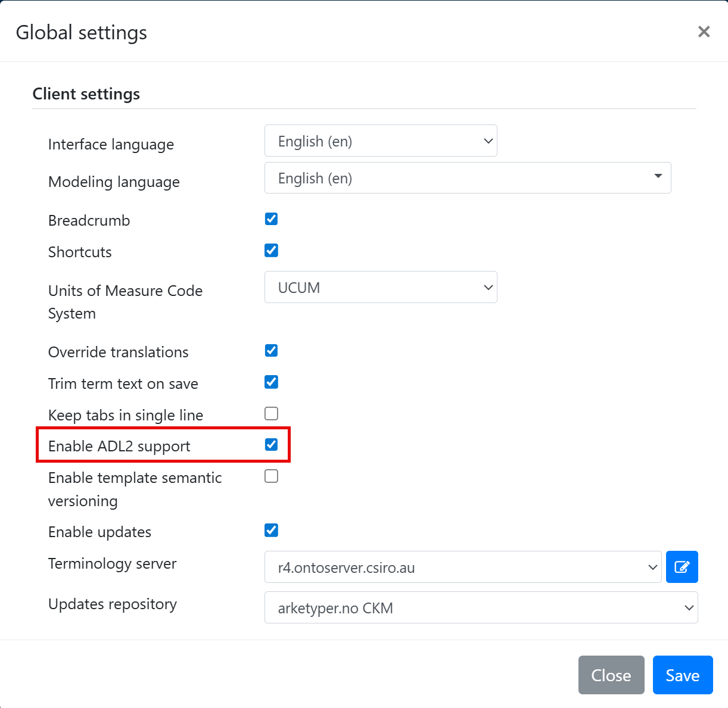This screenshot has height=708, width=728.
Task: Open Units of Measure Code System dropdown
Action: pyautogui.click(x=381, y=288)
